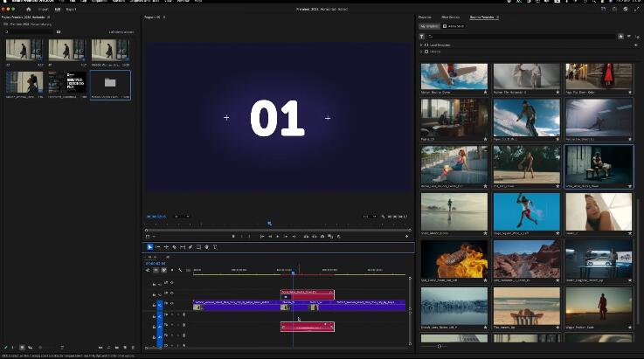
Task: Adjust the template thumbnail size slider
Action: click(440, 346)
